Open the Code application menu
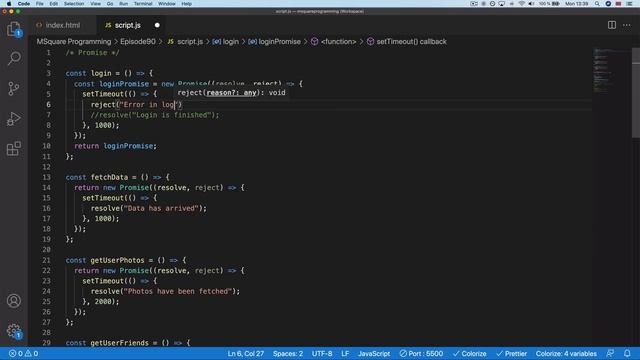Image resolution: width=640 pixels, height=360 pixels. tap(24, 4)
